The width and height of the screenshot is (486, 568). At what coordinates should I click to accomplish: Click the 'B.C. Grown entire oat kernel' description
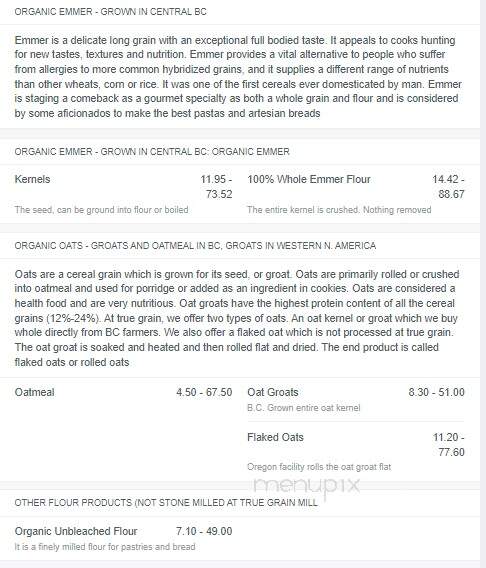point(304,408)
